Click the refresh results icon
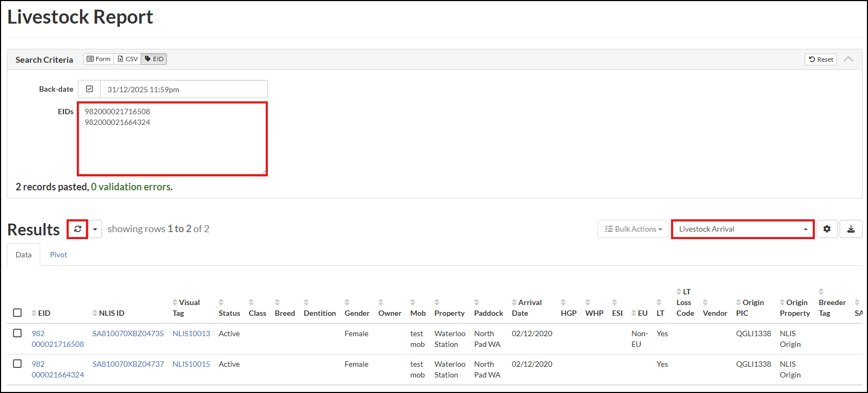The image size is (868, 393). pos(78,229)
